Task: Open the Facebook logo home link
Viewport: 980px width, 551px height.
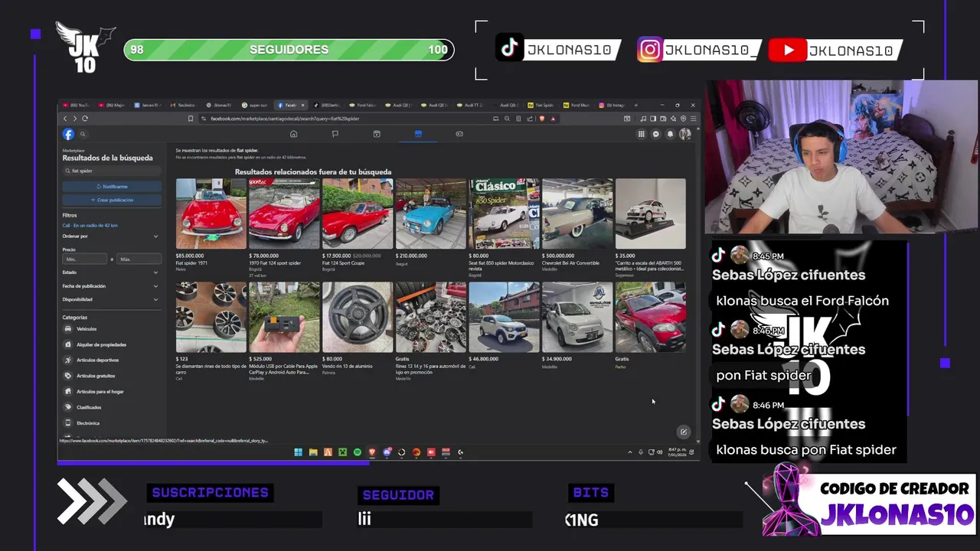Action: click(69, 134)
